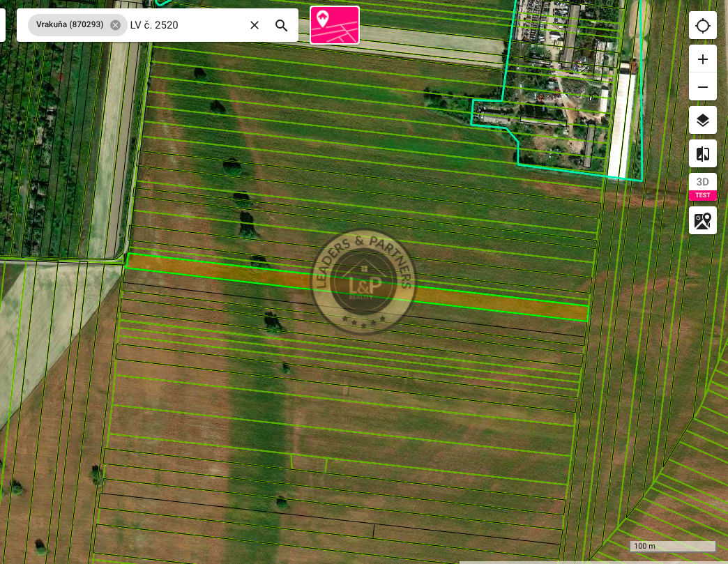Open location in Google Maps
Screen dimensions: 728x564
tap(702, 220)
